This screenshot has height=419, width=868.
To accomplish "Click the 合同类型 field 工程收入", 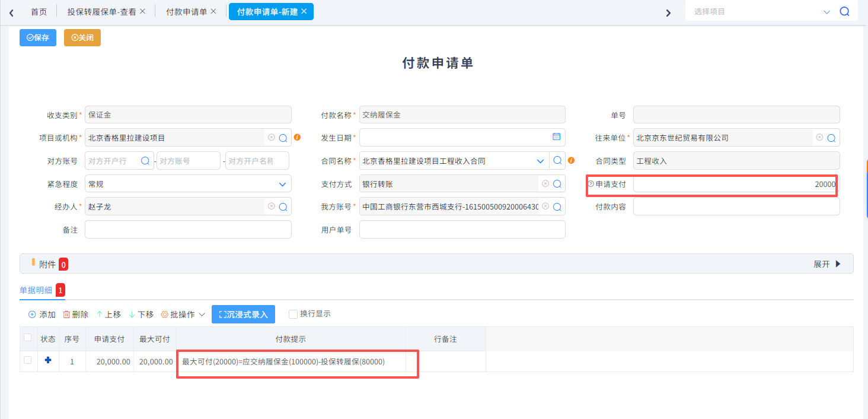I will (x=736, y=161).
